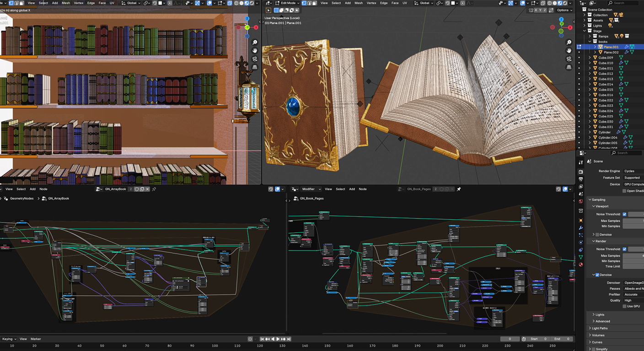
Task: Click the zoom magnifier in the right viewport
Action: click(569, 42)
